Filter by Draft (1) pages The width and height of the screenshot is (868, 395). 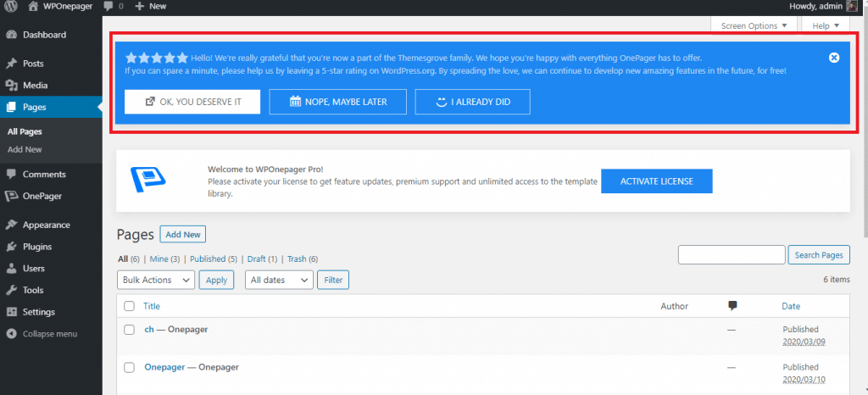(x=263, y=259)
